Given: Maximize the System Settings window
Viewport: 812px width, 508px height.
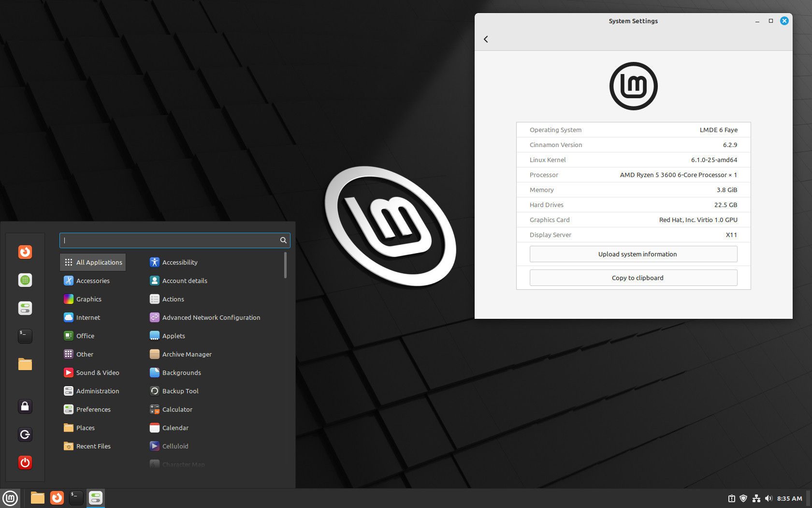Looking at the screenshot, I should click(x=770, y=21).
